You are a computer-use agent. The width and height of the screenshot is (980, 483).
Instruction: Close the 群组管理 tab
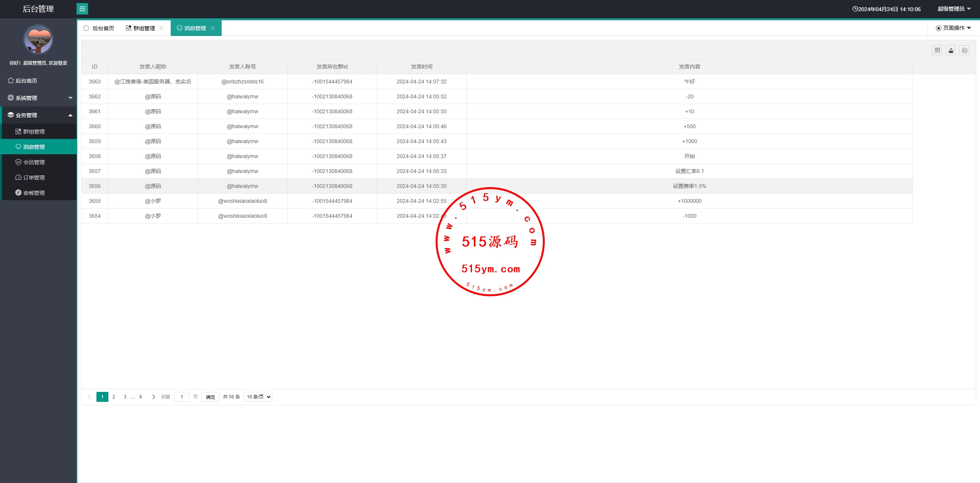coord(162,28)
